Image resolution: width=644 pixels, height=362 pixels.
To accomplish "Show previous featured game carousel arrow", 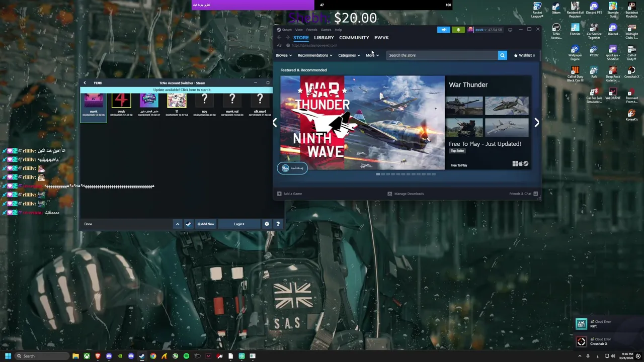I will coord(275,123).
